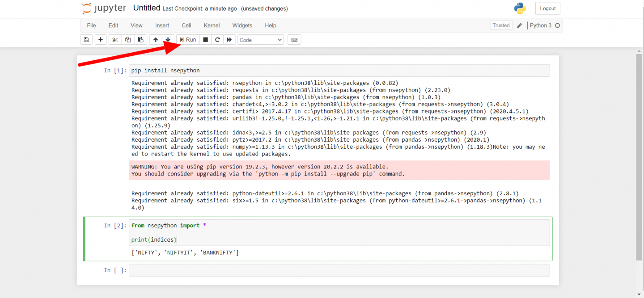
Task: Restart the kernel using the circular arrow icon
Action: tap(217, 39)
